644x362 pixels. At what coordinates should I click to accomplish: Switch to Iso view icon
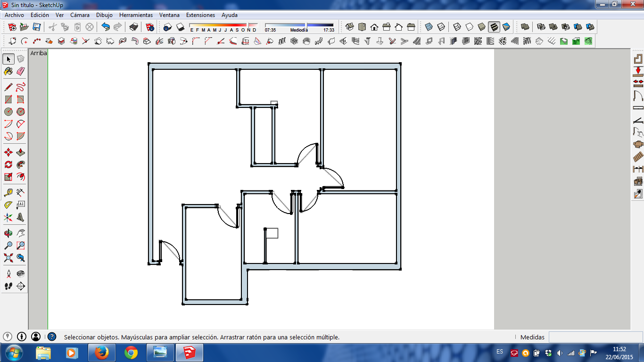[x=350, y=27]
